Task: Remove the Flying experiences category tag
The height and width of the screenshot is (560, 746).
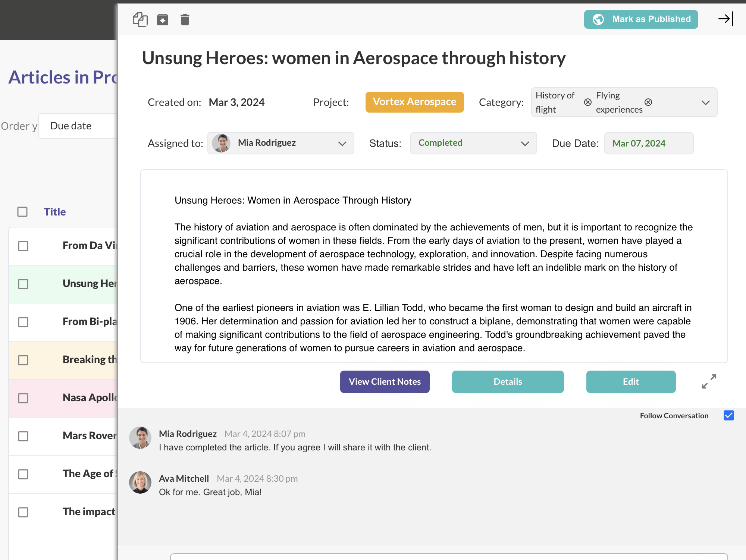Action: tap(648, 102)
